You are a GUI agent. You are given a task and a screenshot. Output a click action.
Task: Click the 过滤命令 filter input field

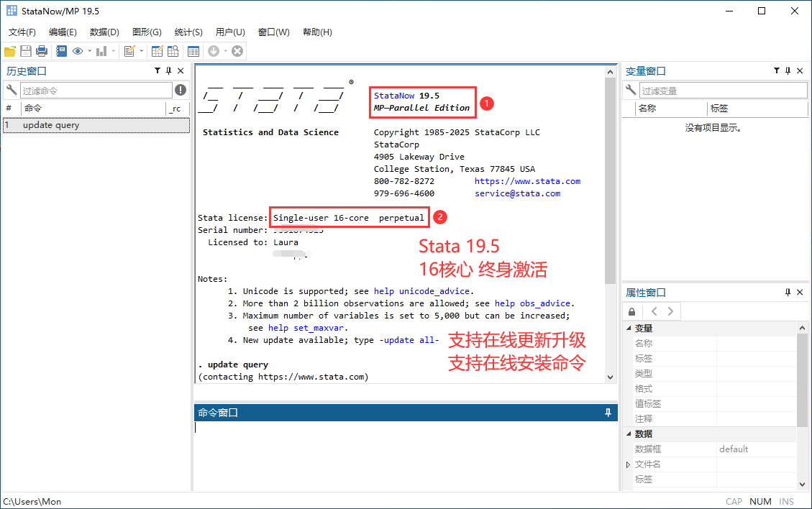[x=96, y=91]
